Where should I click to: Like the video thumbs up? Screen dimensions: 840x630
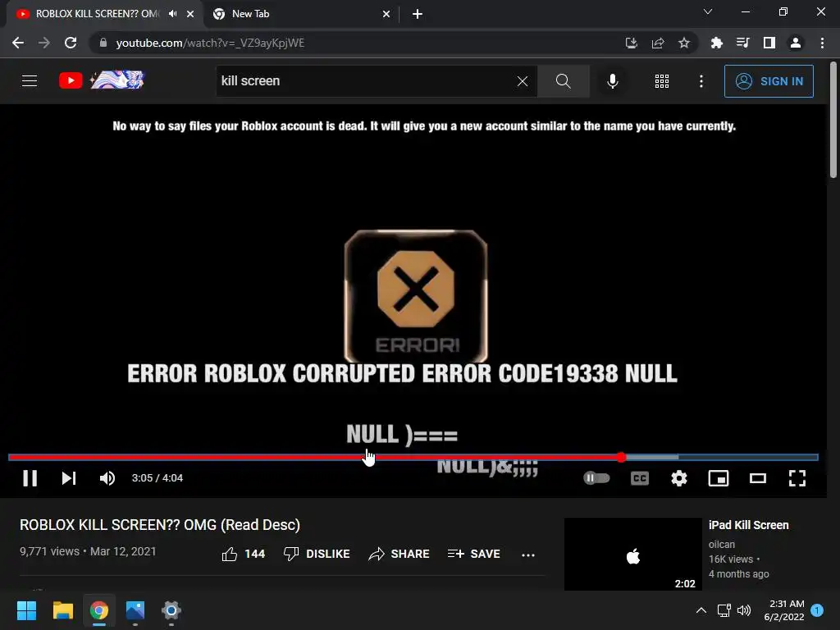pos(243,554)
